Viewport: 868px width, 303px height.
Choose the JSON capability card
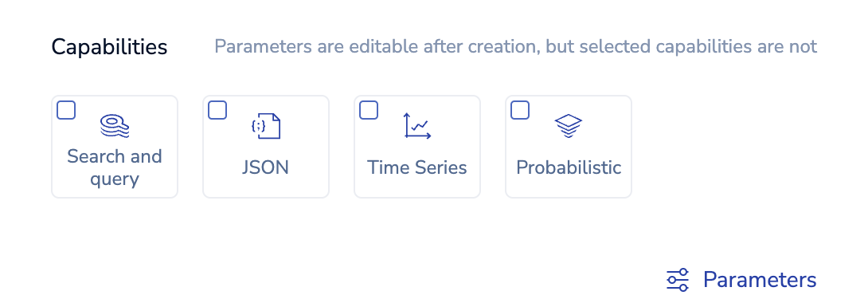click(266, 147)
